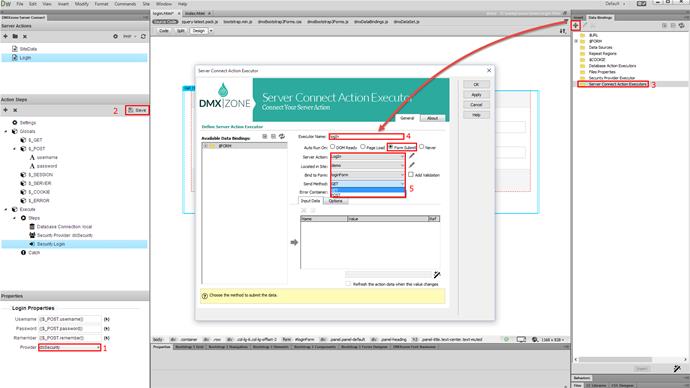The image size is (690, 388).
Task: Switch to the About tab
Action: click(433, 118)
